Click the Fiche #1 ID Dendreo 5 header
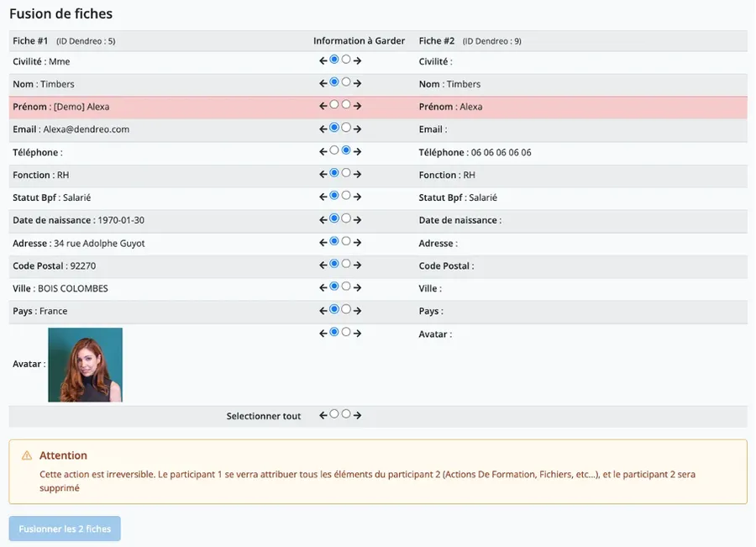 [x=64, y=41]
